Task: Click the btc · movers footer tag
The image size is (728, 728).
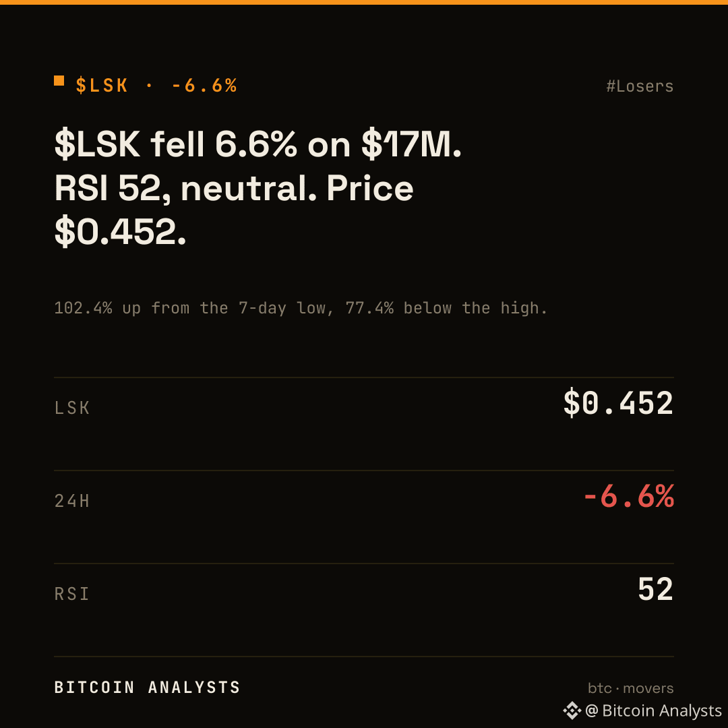Action: click(x=630, y=688)
